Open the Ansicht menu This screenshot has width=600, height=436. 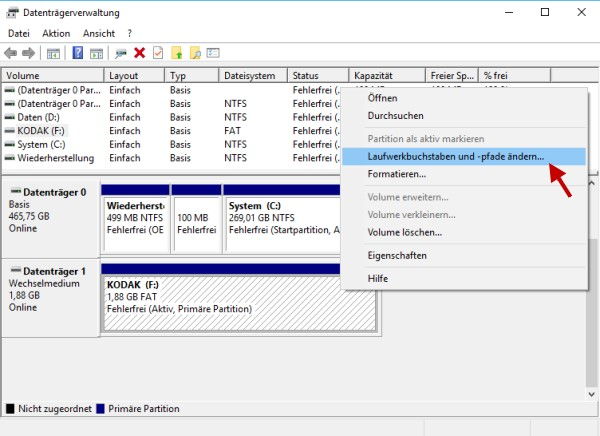pos(99,34)
